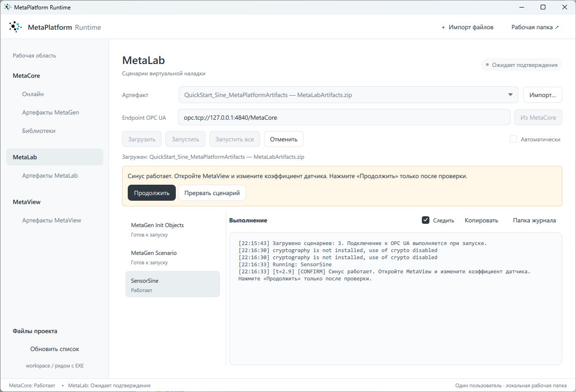
Task: Click 'Running: SensorSine' log line
Action: [x=285, y=264]
